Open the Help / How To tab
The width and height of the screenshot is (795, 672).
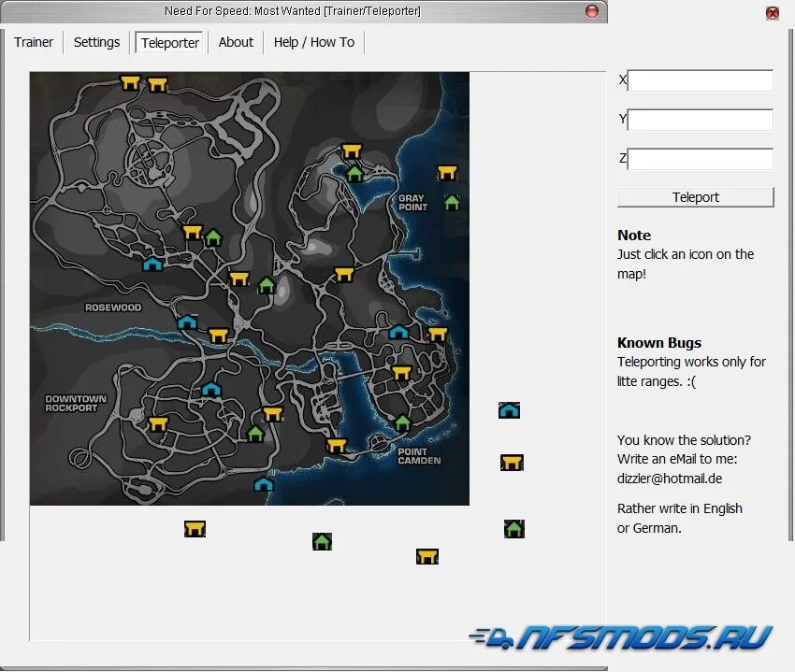coord(314,42)
